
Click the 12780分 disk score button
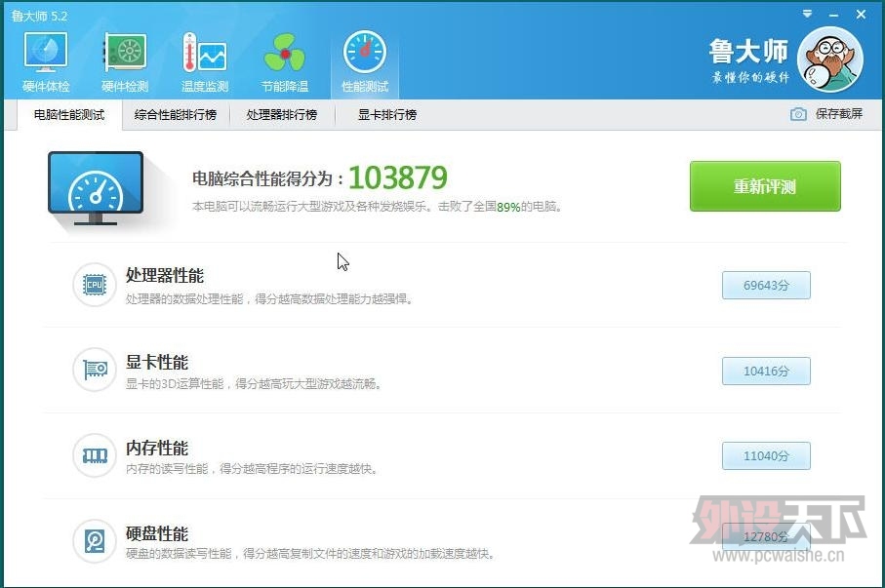coord(766,536)
